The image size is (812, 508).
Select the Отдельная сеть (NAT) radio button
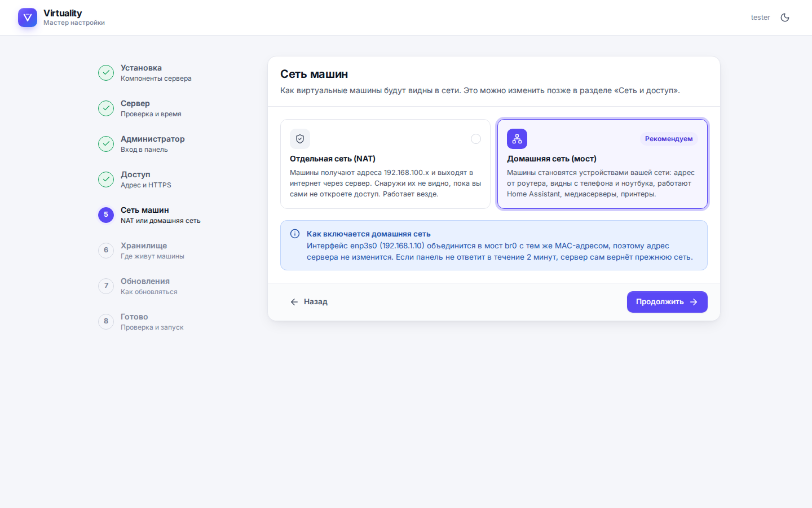pyautogui.click(x=476, y=139)
